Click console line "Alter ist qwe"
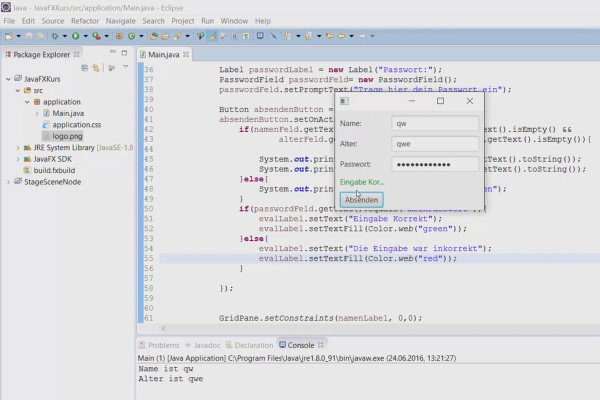 click(171, 379)
